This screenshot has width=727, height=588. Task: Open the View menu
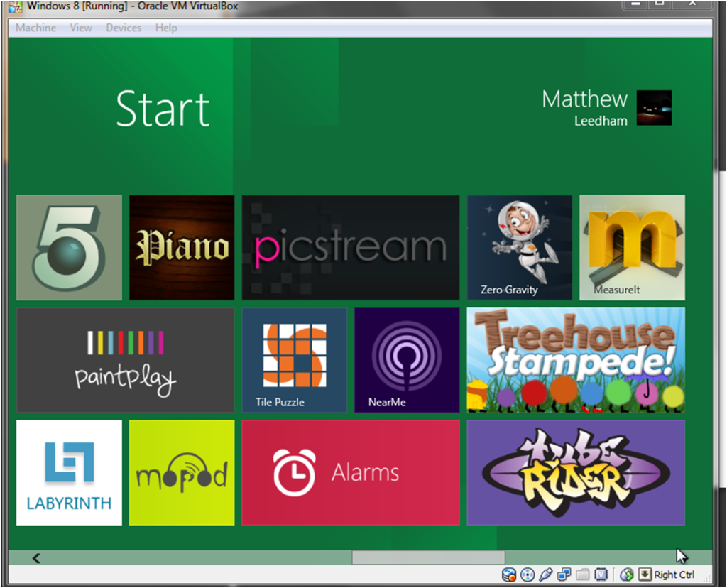(81, 28)
